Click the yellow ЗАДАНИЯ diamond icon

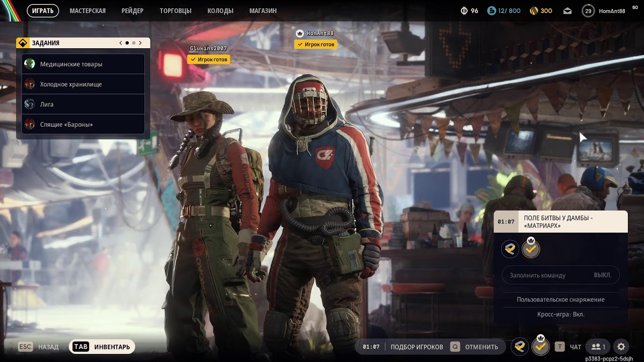(x=23, y=43)
